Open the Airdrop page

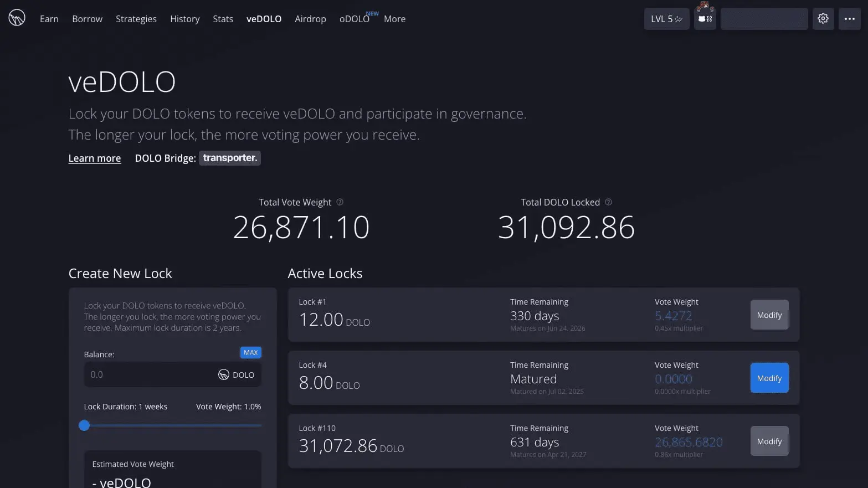point(310,19)
